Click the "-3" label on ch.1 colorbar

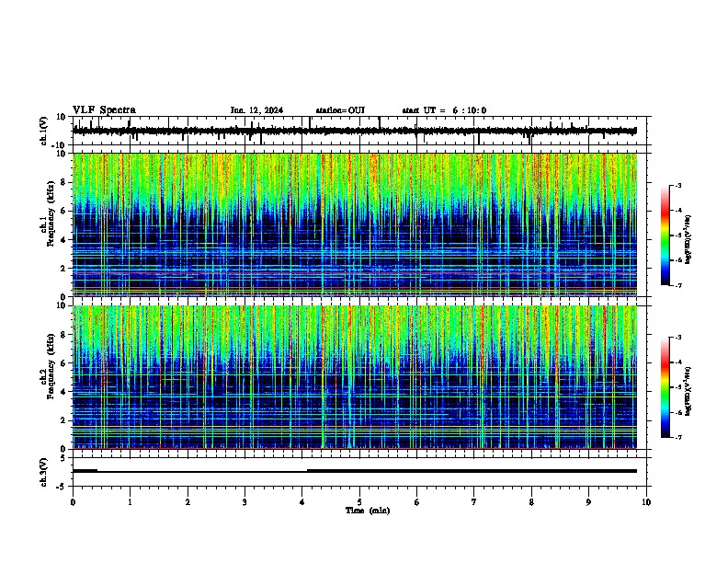click(677, 185)
